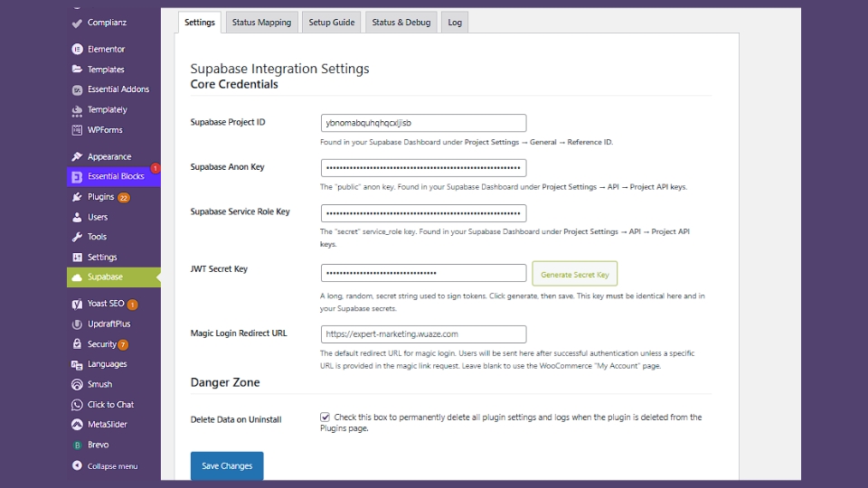Screen dimensions: 868x488
Task: Click the Delete Data on Uninstall label
Action: pos(236,419)
